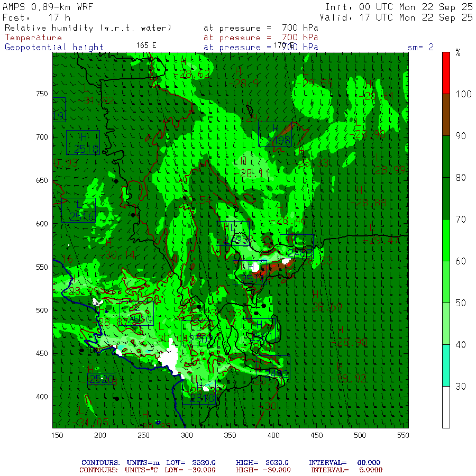
Task: Click the '60' color bar label
Action: point(461,261)
